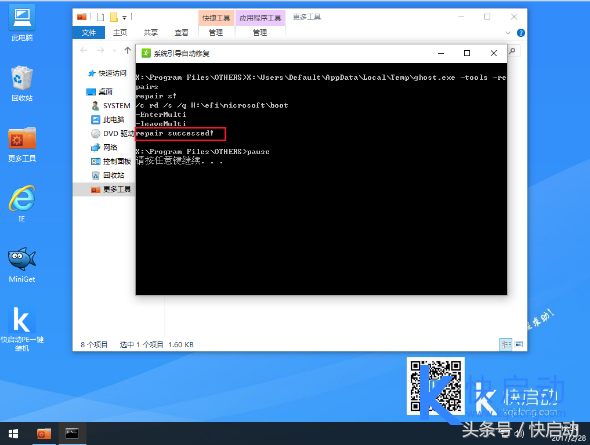Open the recent locations dropdown arrow
590x445 pixels.
click(x=114, y=50)
